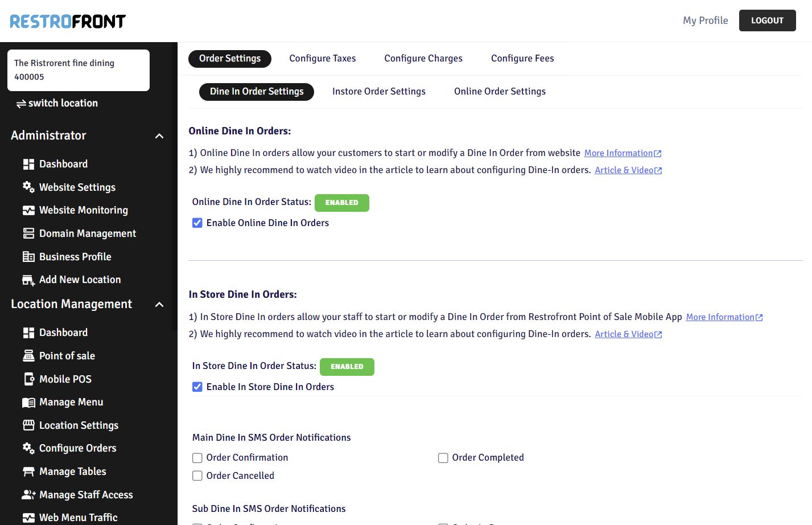Check Order Confirmation under Main Dine In SMS
Image resolution: width=812 pixels, height=525 pixels.
pos(197,458)
